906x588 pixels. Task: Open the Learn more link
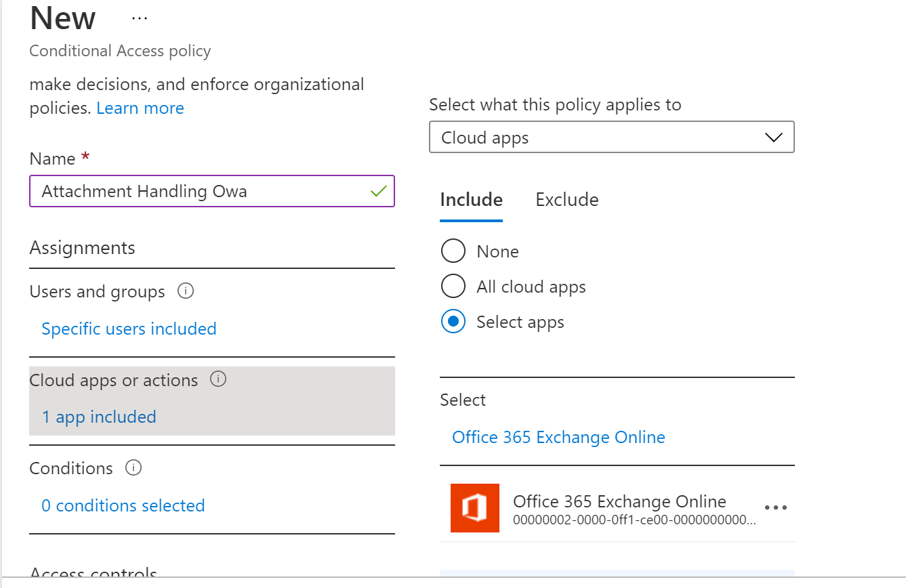[140, 108]
